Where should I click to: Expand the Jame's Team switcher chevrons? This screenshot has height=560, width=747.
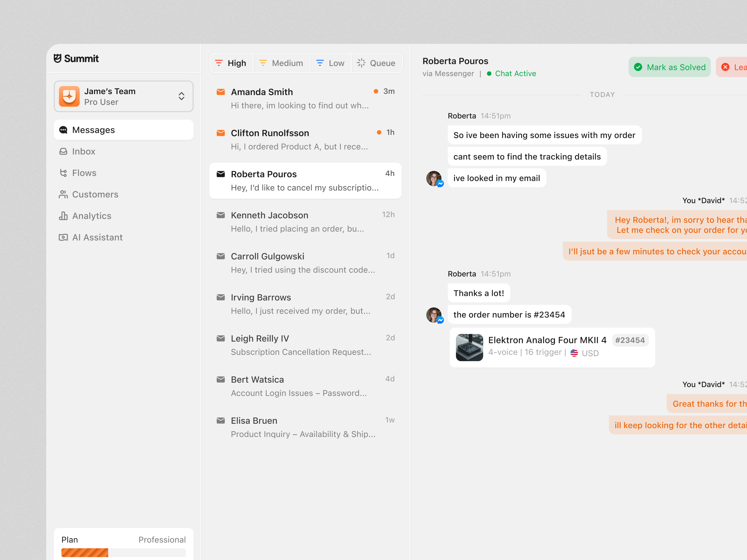pos(181,96)
